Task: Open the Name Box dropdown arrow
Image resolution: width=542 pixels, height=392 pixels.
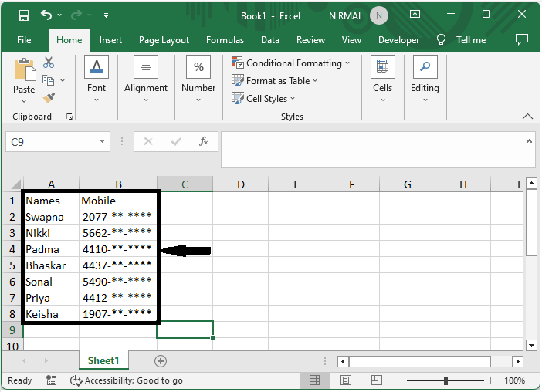Action: point(103,142)
